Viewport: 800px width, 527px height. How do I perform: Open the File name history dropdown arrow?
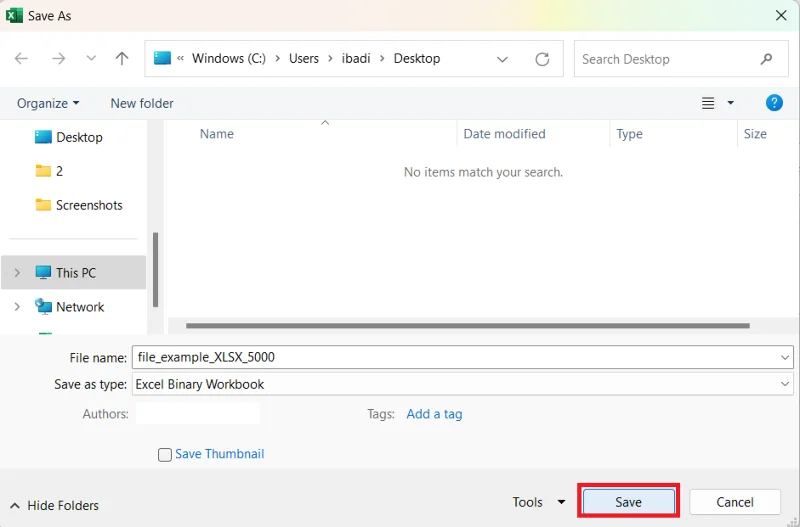[785, 357]
